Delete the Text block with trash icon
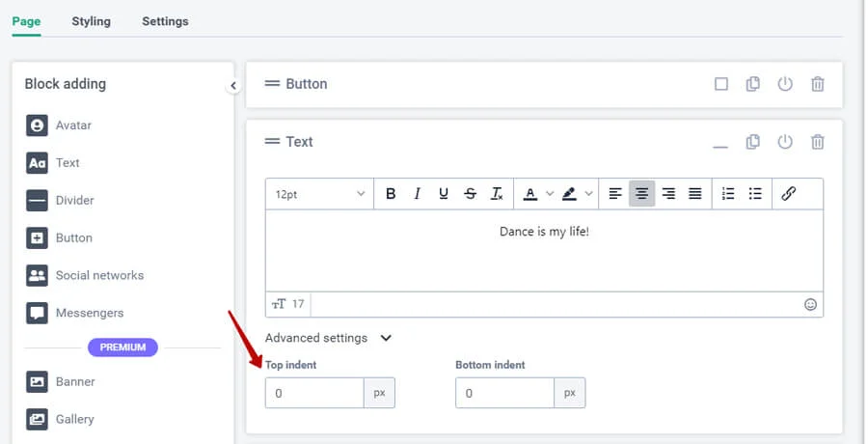 pos(817,142)
